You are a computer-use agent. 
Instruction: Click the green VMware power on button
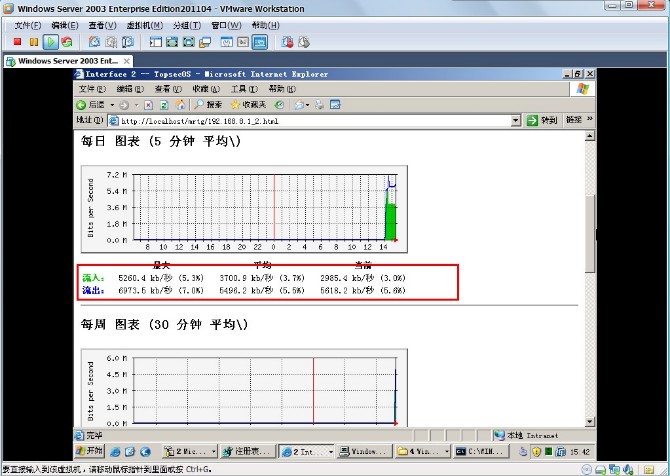(x=50, y=42)
